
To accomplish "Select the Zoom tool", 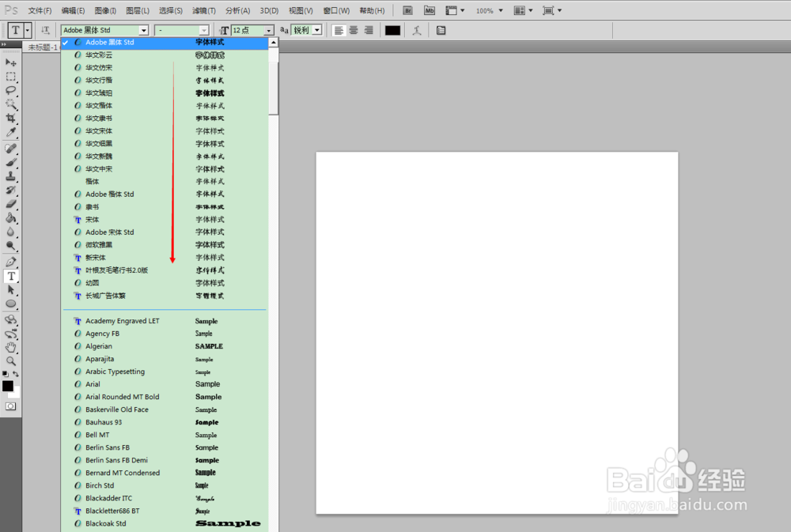I will [x=10, y=361].
